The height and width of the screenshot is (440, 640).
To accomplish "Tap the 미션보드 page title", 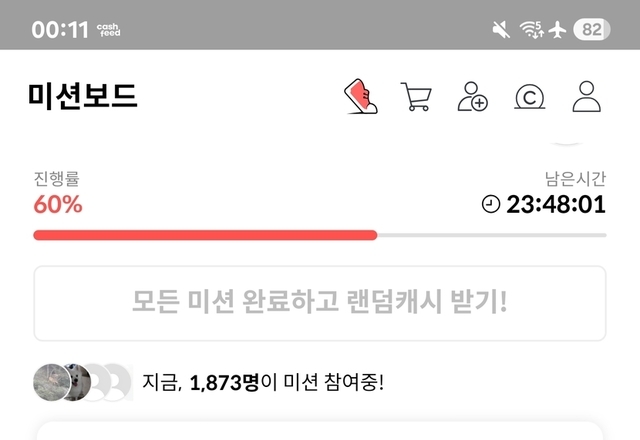I will coord(82,96).
